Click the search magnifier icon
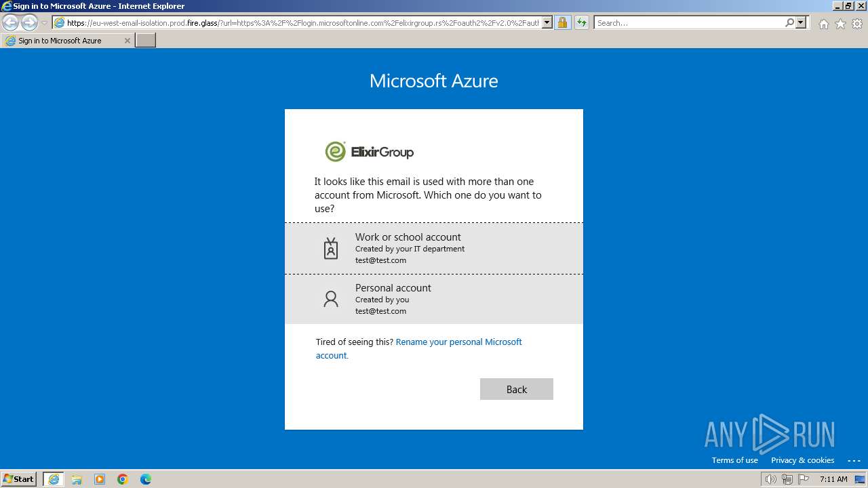The width and height of the screenshot is (868, 488). click(x=789, y=23)
